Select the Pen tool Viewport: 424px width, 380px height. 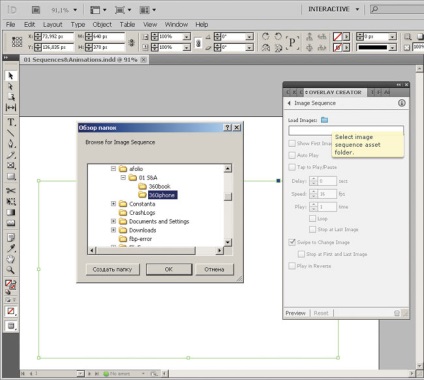click(x=11, y=144)
